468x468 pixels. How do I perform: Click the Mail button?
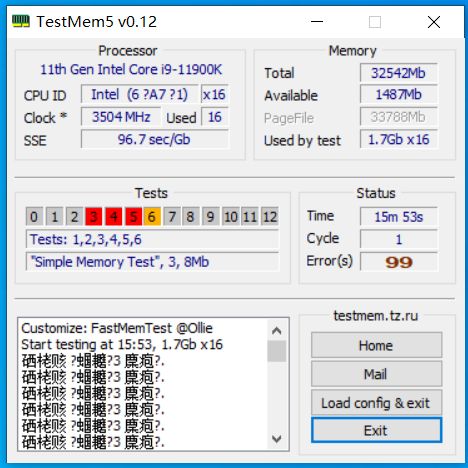376,374
